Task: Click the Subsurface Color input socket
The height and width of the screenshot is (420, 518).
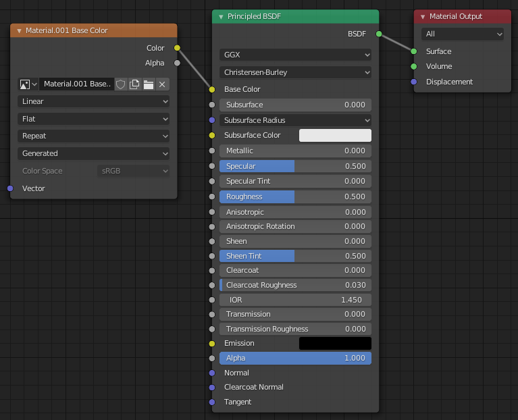Action: pyautogui.click(x=212, y=135)
